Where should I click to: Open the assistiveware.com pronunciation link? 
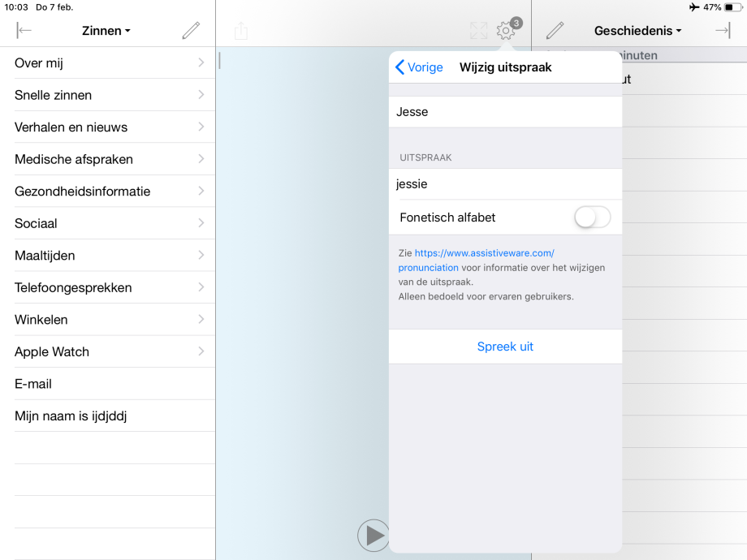coord(484,253)
